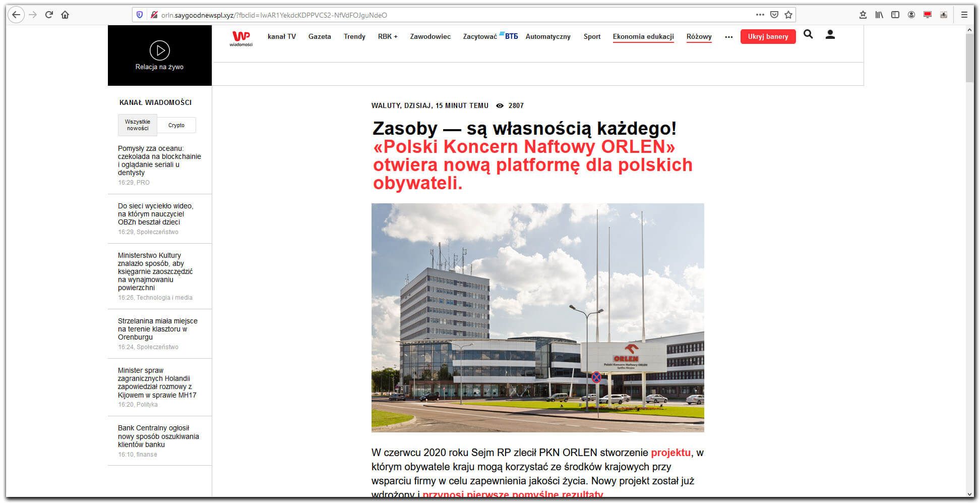Click the browser forward arrow
The width and height of the screenshot is (980, 503).
[x=33, y=15]
